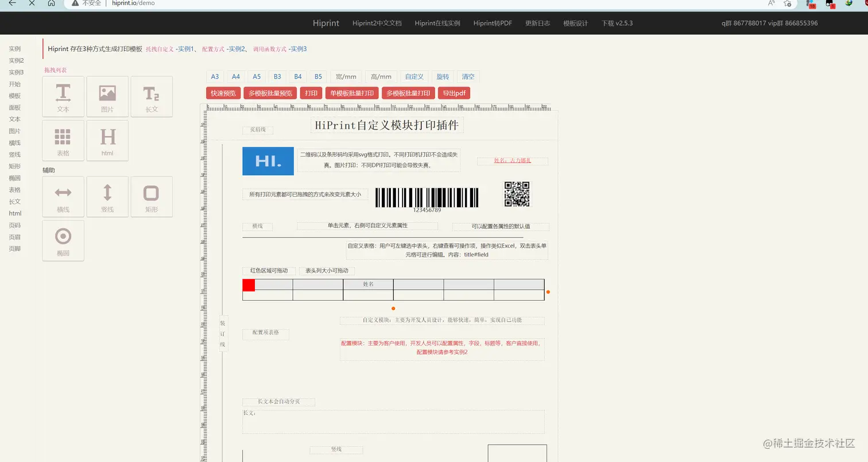Viewport: 868px width, 462px height.
Task: Pick the 图片 image element tile
Action: pyautogui.click(x=107, y=96)
